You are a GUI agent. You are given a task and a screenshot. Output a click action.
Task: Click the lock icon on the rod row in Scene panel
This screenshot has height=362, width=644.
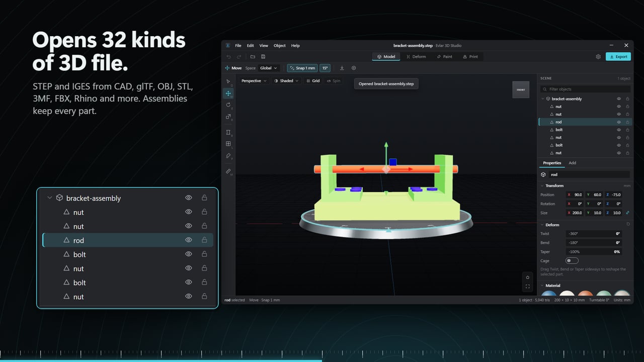pyautogui.click(x=627, y=122)
